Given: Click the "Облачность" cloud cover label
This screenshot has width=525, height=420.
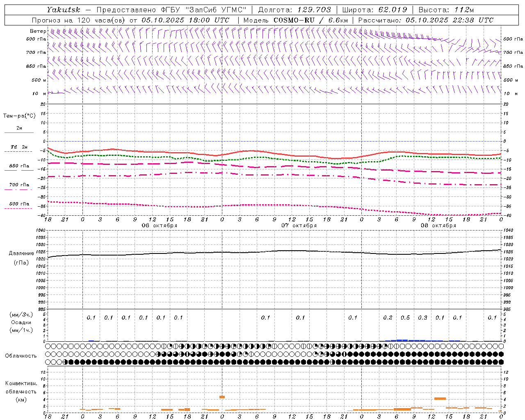Looking at the screenshot, I should (x=21, y=356).
